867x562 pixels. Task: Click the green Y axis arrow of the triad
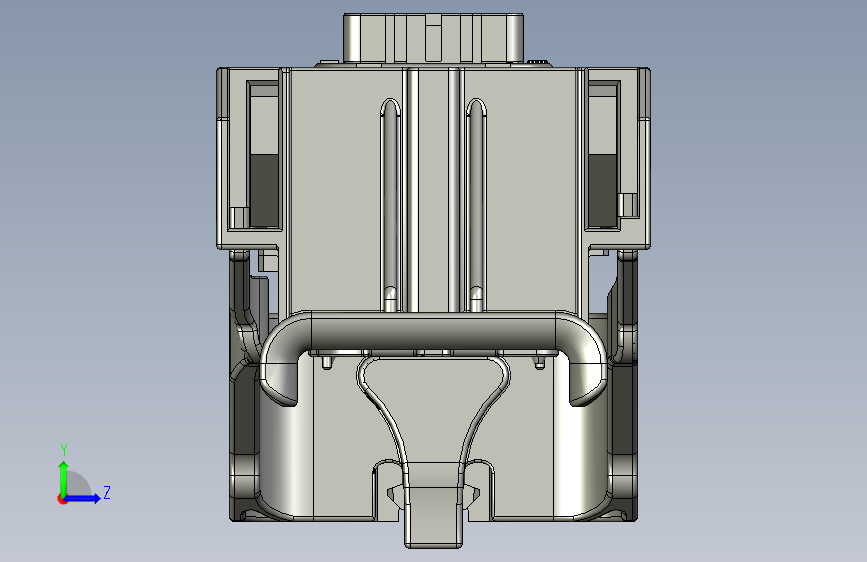(x=64, y=478)
